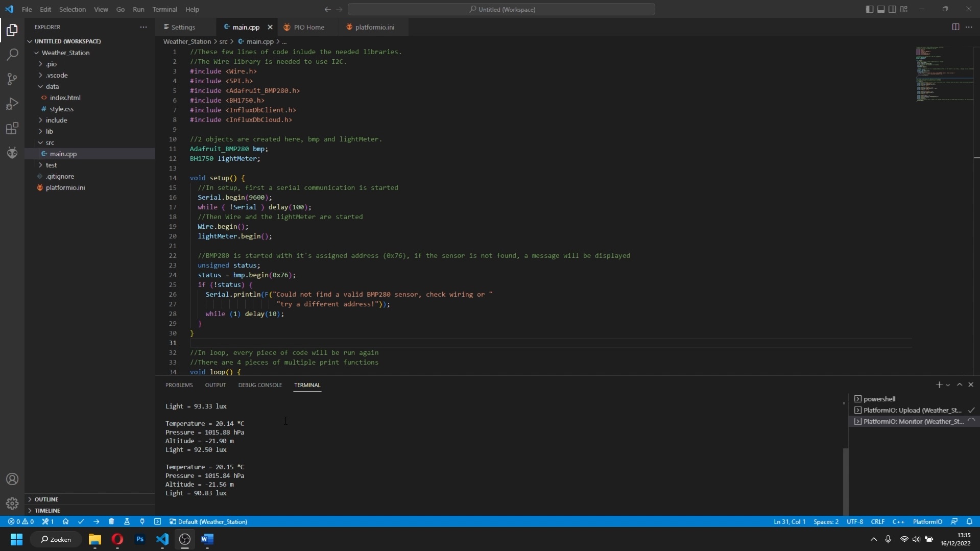
Task: Click the PlatformIO Clean trash icon
Action: 111,521
